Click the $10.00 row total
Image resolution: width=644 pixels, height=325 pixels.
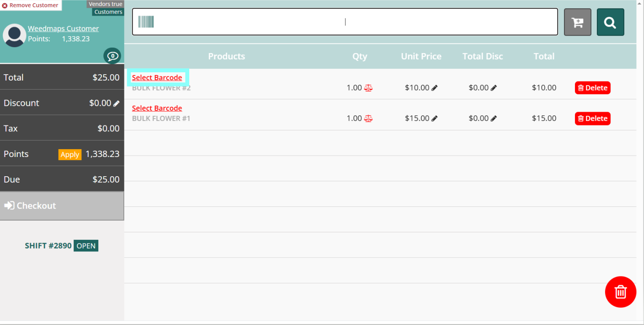point(544,88)
